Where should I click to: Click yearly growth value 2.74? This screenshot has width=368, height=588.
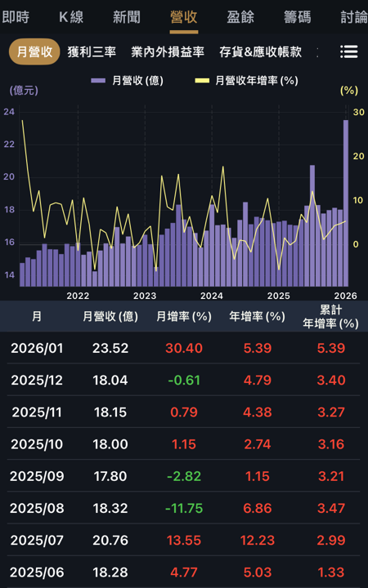coord(258,444)
